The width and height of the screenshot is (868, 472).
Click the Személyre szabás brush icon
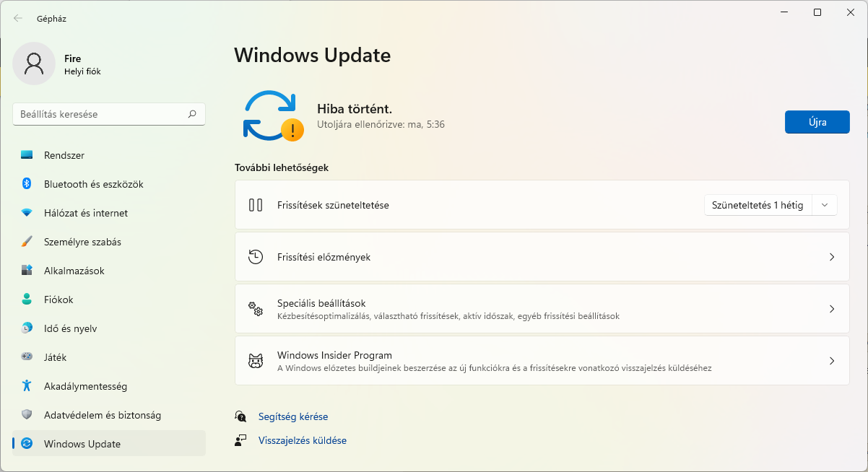pyautogui.click(x=27, y=242)
